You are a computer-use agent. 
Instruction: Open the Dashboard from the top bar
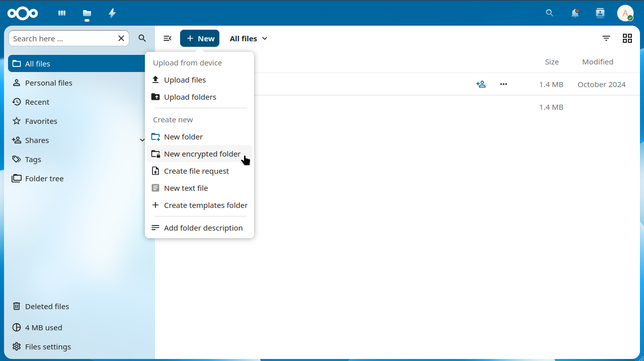(x=61, y=13)
